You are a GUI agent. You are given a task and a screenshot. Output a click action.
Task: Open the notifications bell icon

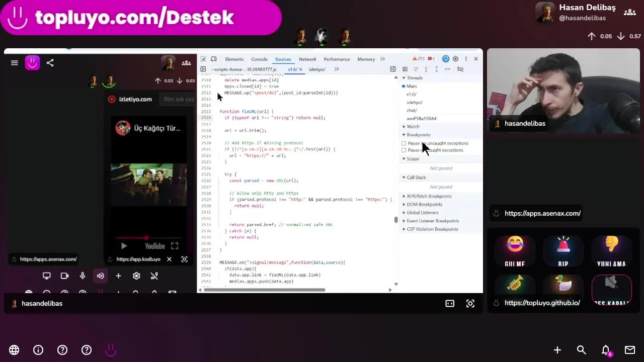(x=606, y=350)
